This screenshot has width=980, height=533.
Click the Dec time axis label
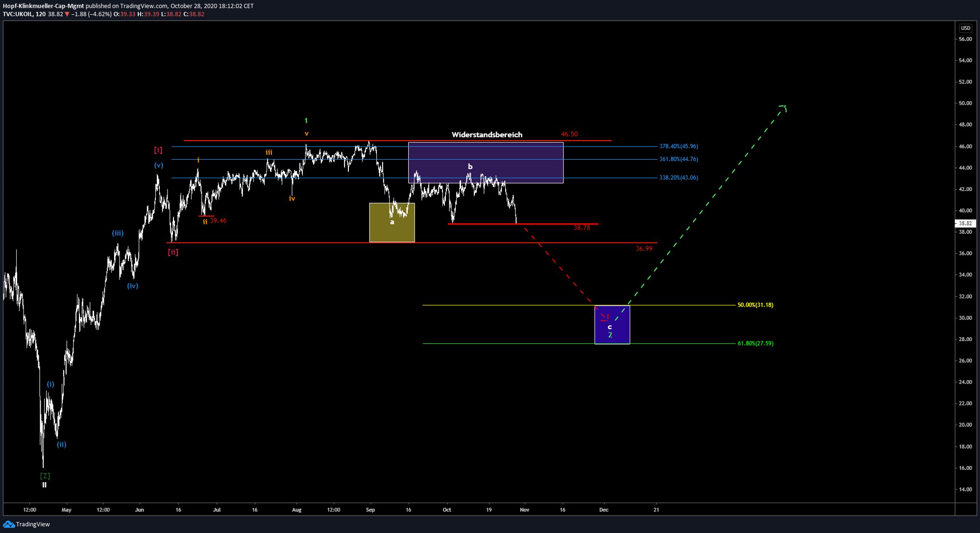tap(604, 510)
